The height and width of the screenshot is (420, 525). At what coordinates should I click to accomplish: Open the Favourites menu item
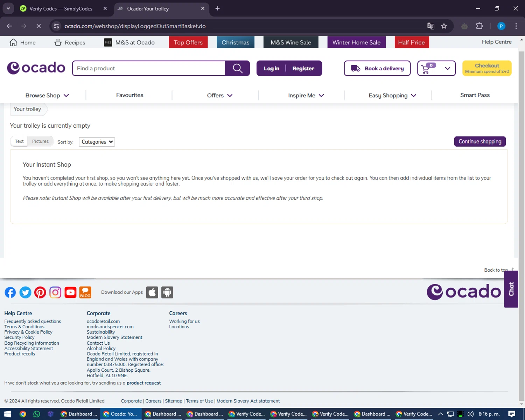(129, 95)
